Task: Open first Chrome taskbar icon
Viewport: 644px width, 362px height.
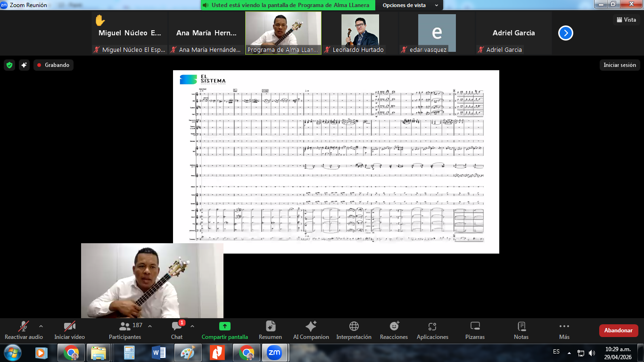Action: point(71,353)
